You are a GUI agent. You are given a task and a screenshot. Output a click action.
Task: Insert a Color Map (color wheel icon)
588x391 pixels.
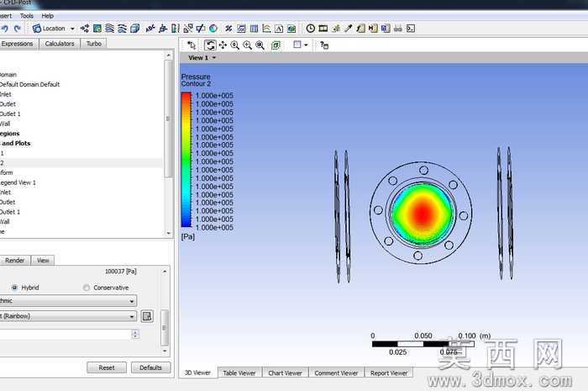(213, 29)
